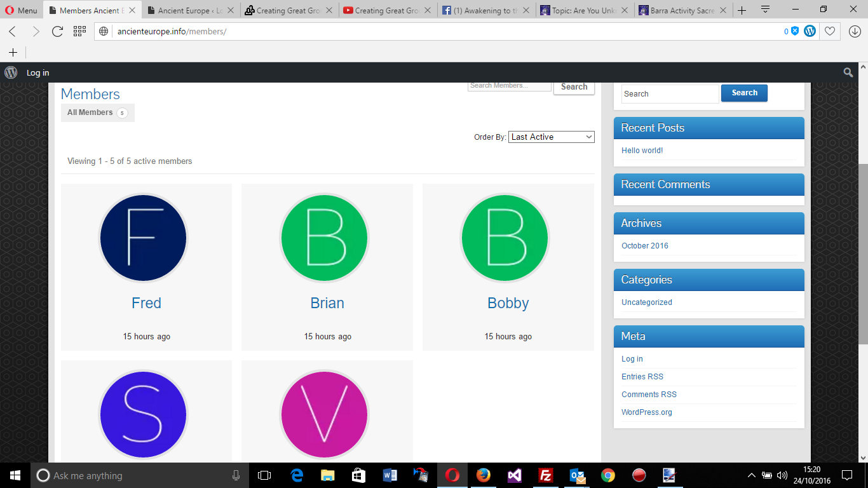The image size is (868, 488).
Task: Open the Speed Dial grid icon
Action: point(79,31)
